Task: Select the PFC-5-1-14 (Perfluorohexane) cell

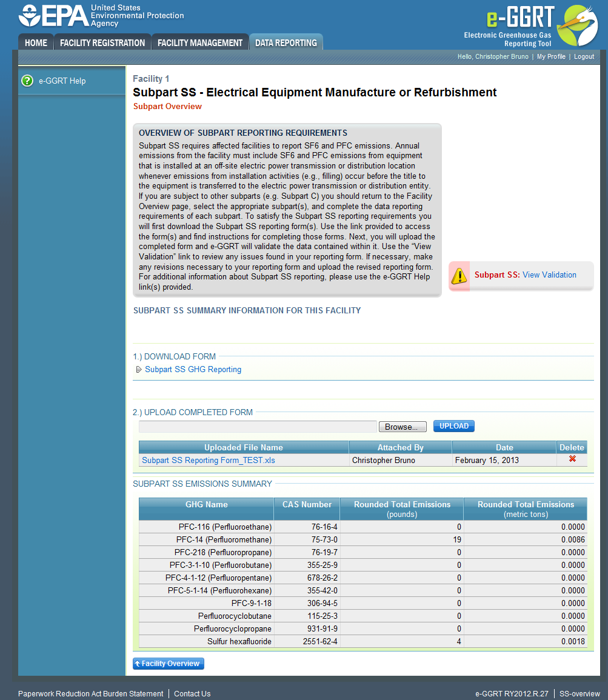Action: (x=206, y=591)
